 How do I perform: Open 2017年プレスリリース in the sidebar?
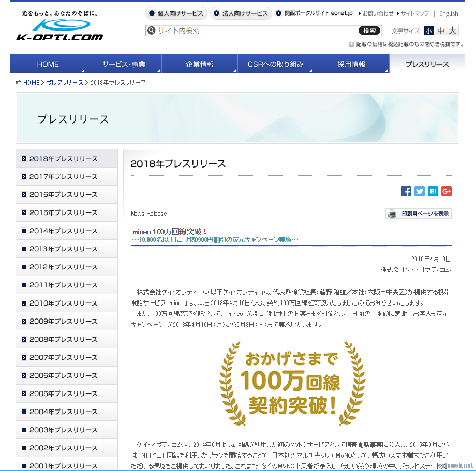[x=67, y=176]
